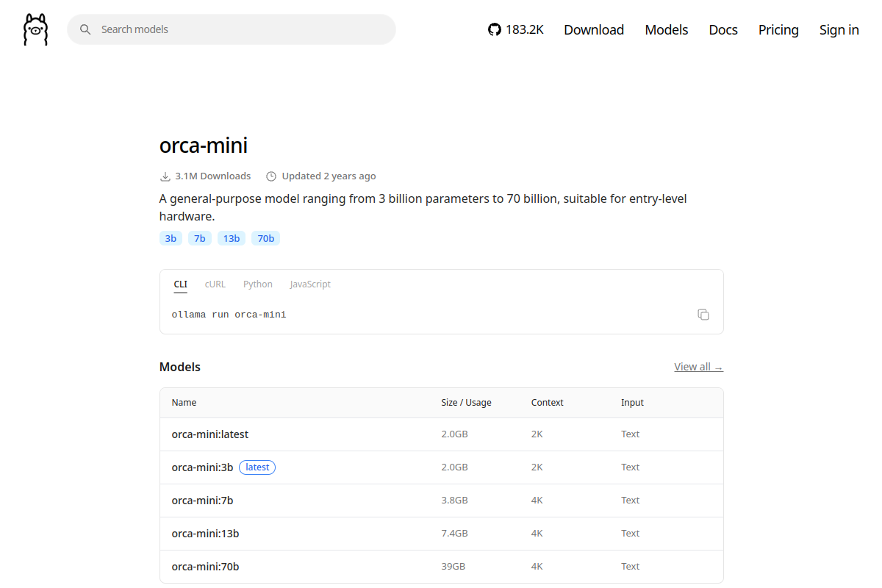Select the 70b size tag

tap(266, 238)
